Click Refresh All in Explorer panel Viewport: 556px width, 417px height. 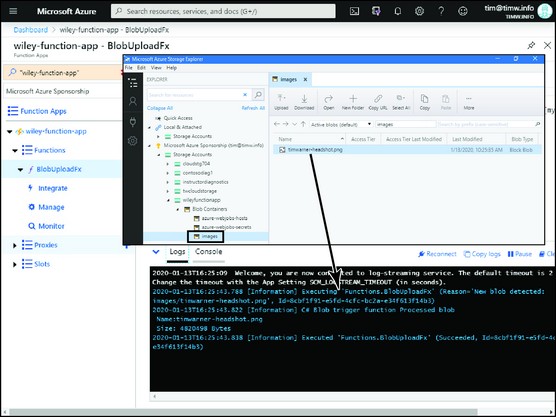(253, 108)
